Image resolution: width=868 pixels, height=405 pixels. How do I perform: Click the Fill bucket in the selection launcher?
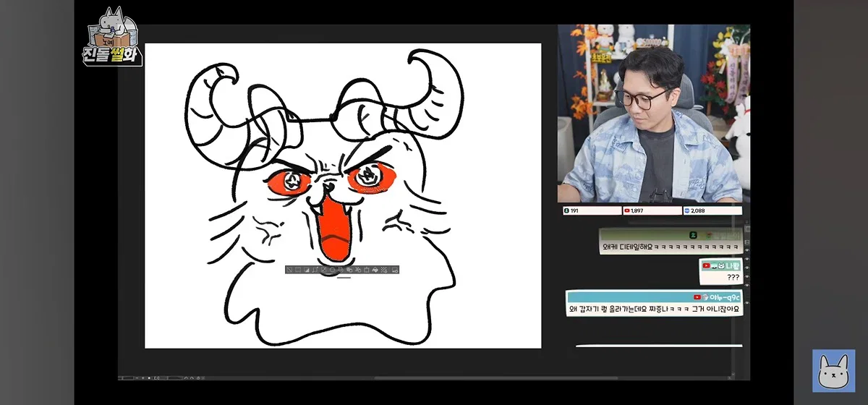pyautogui.click(x=375, y=270)
